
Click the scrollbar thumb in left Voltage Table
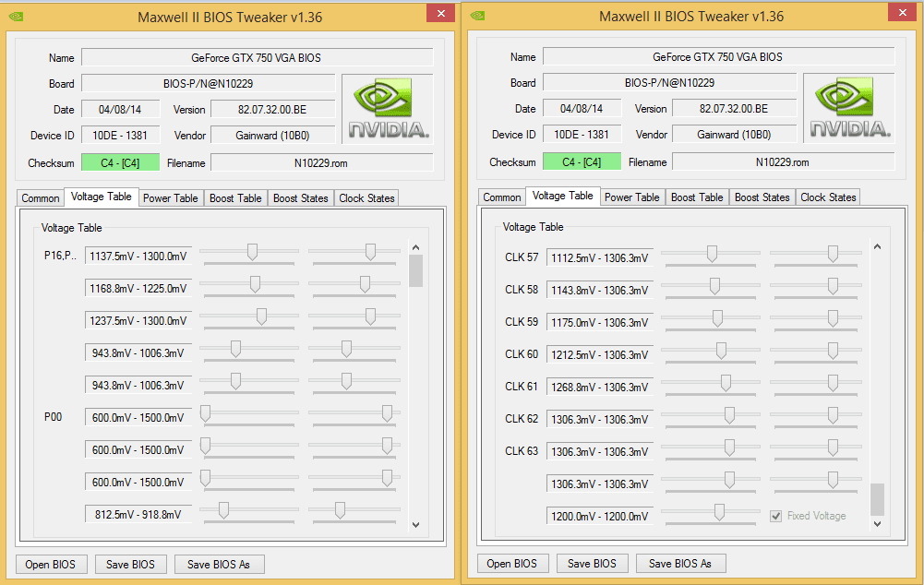coord(416,271)
